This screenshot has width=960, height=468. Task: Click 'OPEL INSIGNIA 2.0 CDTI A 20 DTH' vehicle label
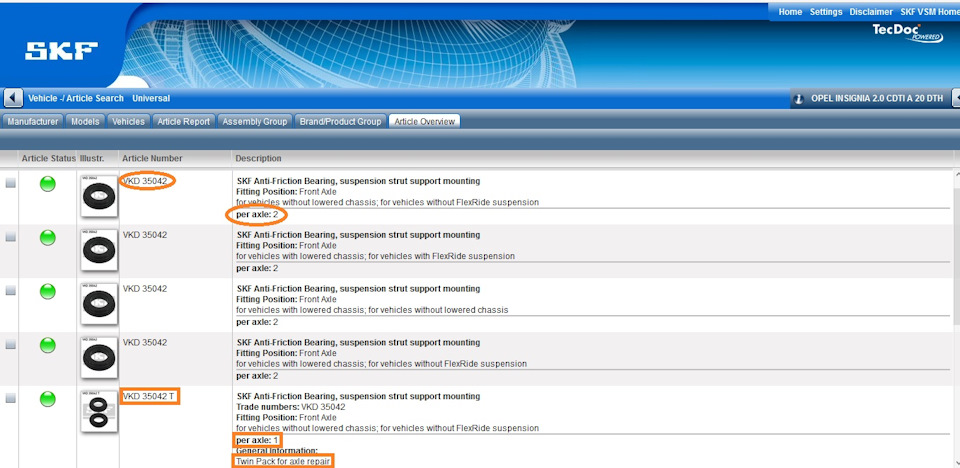click(x=877, y=98)
